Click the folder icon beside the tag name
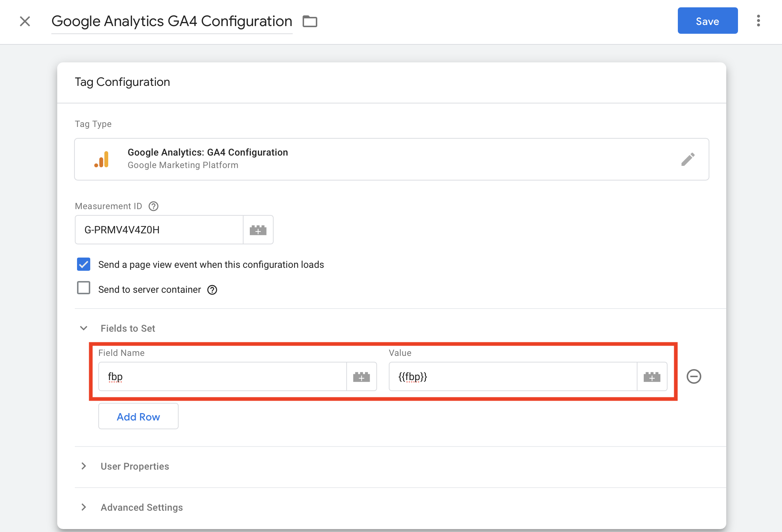Screen dimensions: 782x532 click(x=310, y=21)
